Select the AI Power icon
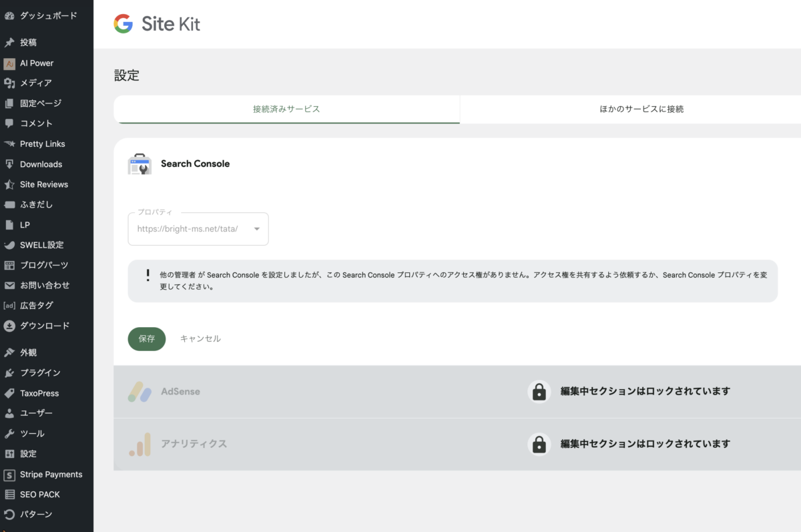This screenshot has height=532, width=801. 9,63
